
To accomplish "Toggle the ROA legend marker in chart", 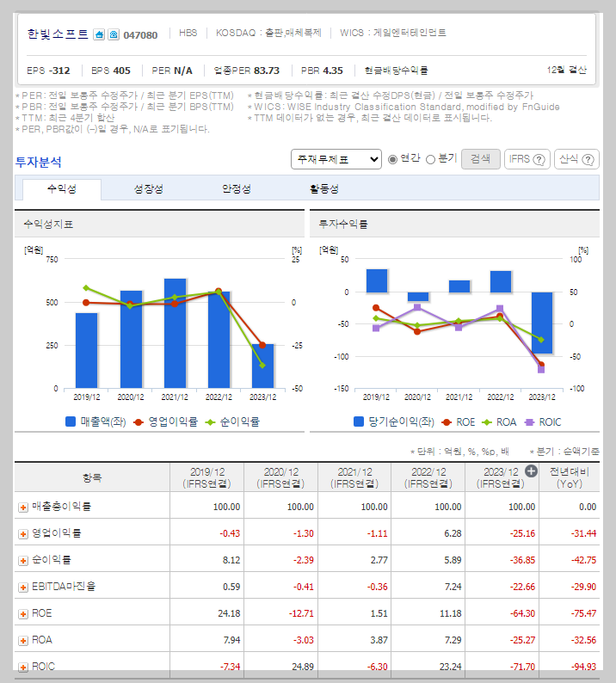I will (x=487, y=422).
